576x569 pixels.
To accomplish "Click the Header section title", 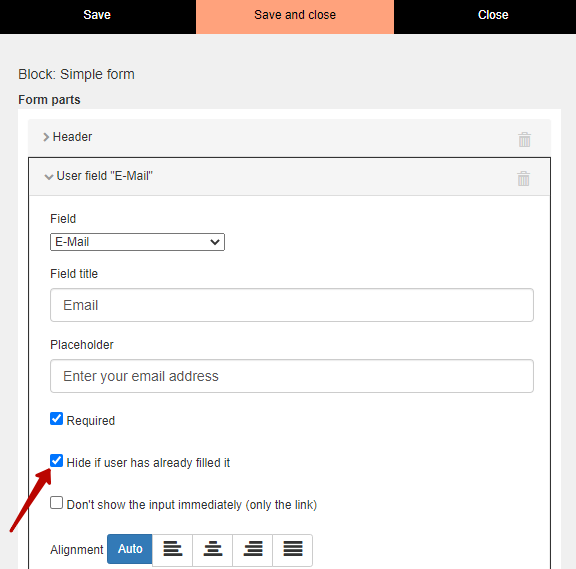I will point(72,137).
